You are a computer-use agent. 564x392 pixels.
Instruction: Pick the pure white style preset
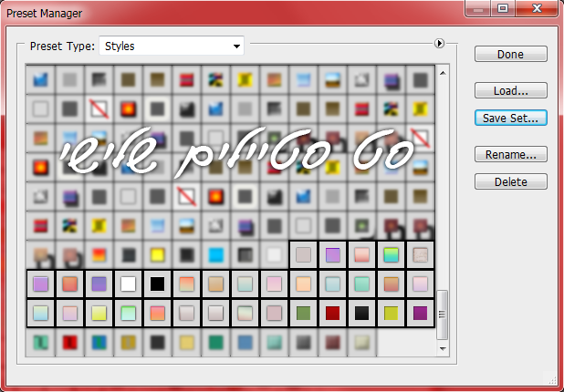point(128,284)
